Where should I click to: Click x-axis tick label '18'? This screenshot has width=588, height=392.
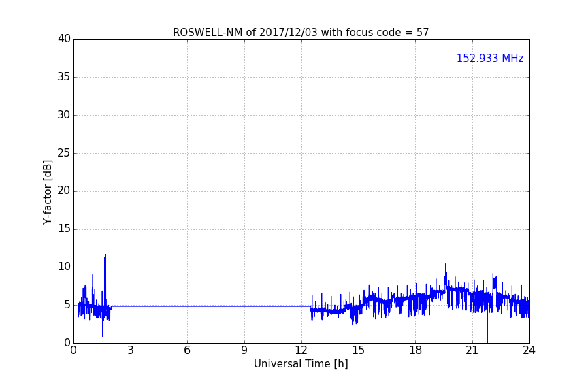click(415, 350)
